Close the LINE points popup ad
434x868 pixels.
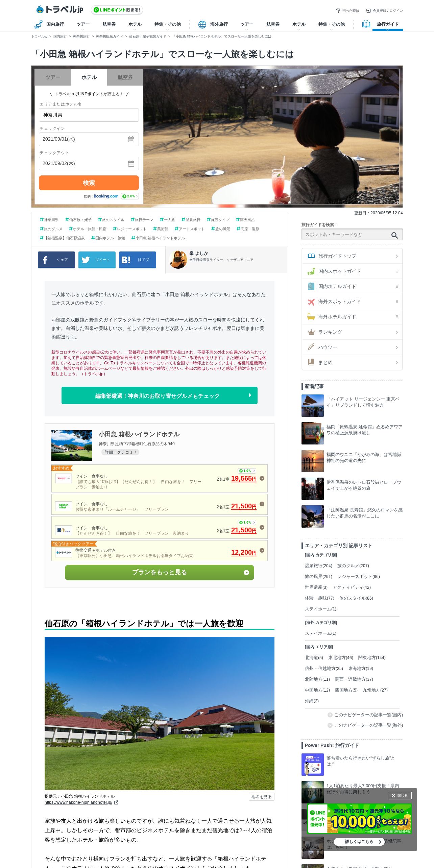[x=400, y=796]
